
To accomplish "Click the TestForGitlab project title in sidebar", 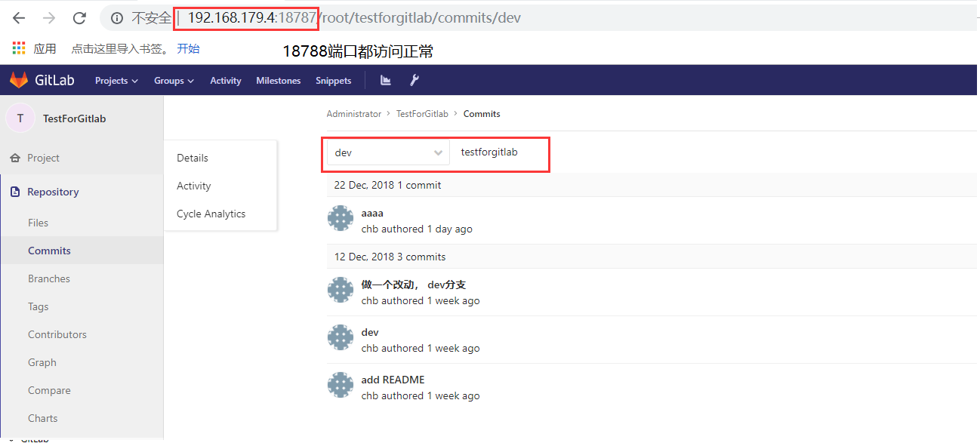I will [74, 118].
